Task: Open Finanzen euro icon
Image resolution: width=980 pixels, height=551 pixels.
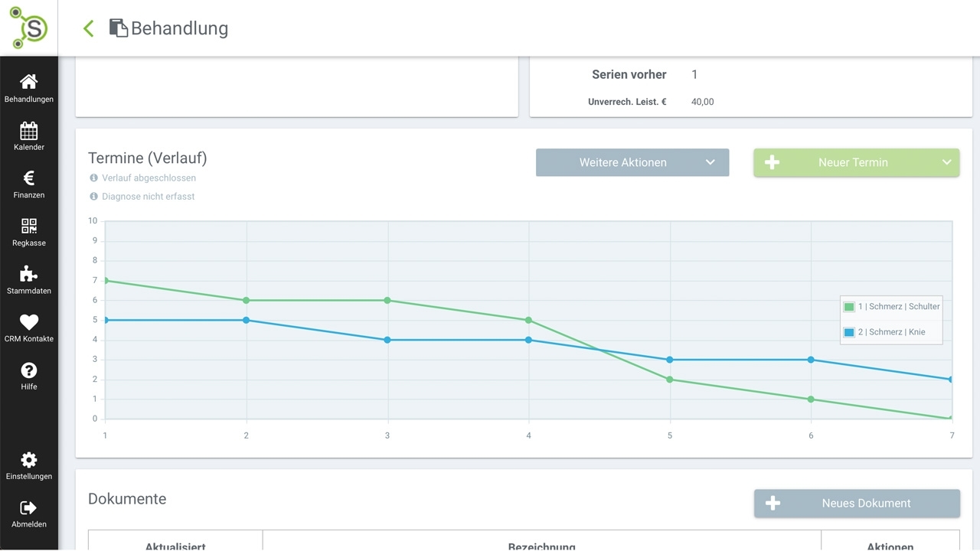Action: pyautogui.click(x=28, y=178)
